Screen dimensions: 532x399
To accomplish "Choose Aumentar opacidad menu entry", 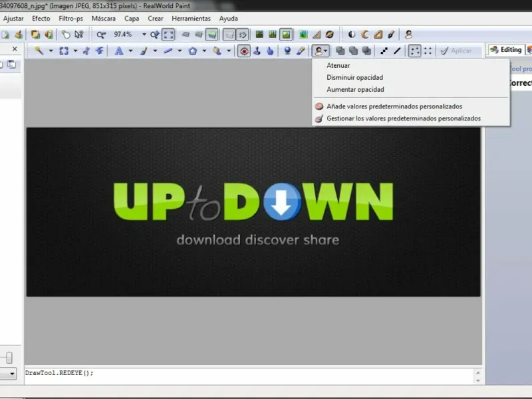I will pyautogui.click(x=411, y=90).
